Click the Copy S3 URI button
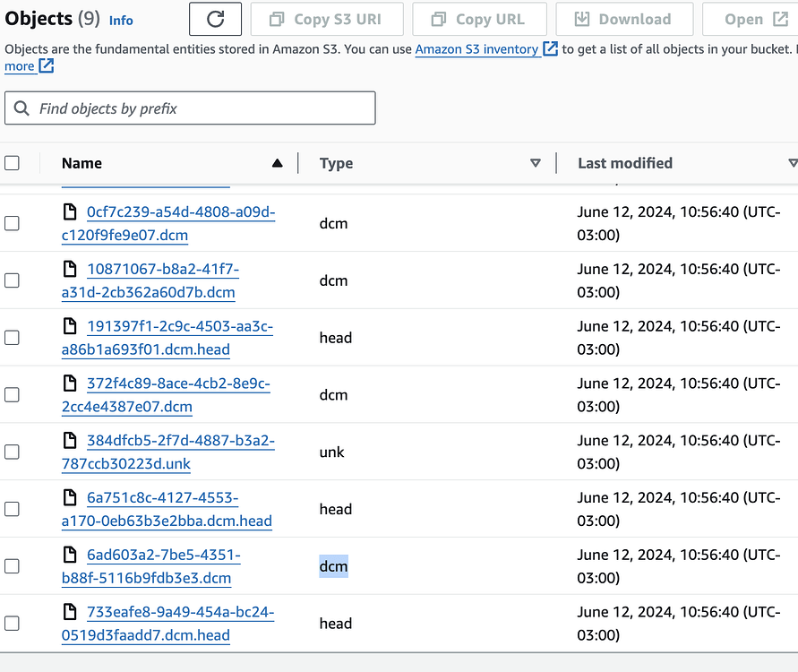This screenshot has height=672, width=798. click(326, 19)
